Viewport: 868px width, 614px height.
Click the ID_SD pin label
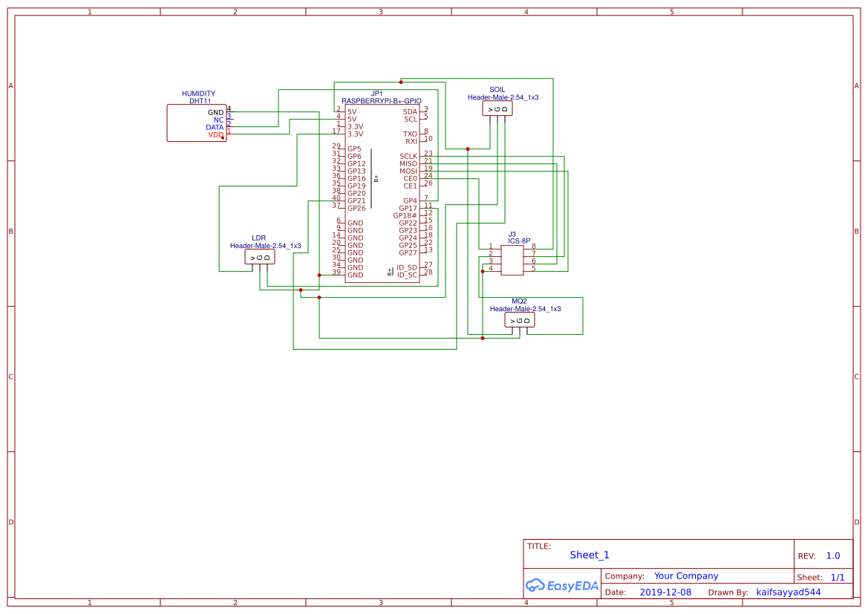click(407, 267)
